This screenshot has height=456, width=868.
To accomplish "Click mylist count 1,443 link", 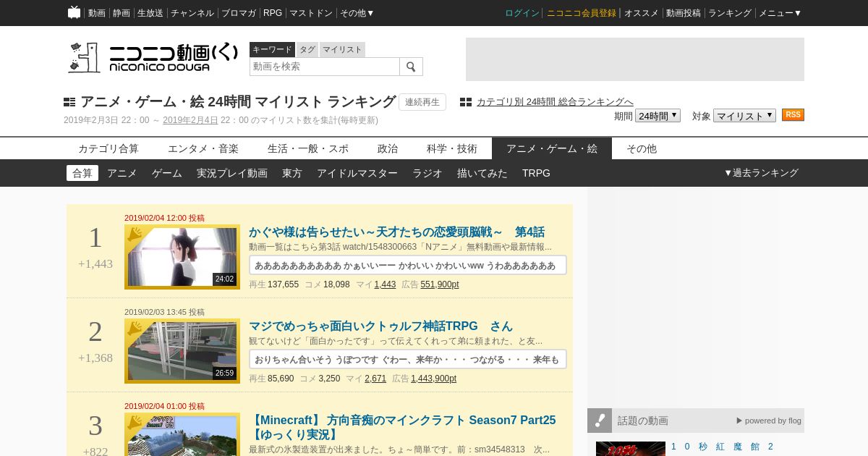I will click(x=385, y=284).
